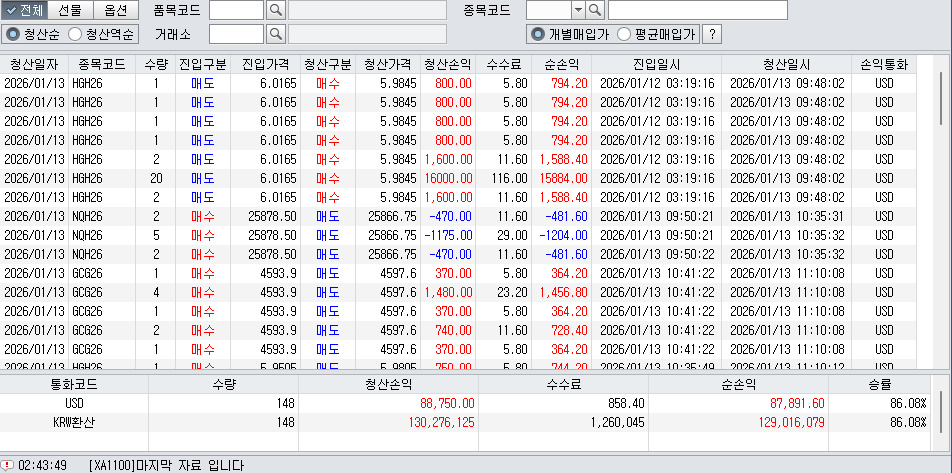This screenshot has height=473, width=952.
Task: Click the KRW환산 row label
Action: tap(74, 423)
